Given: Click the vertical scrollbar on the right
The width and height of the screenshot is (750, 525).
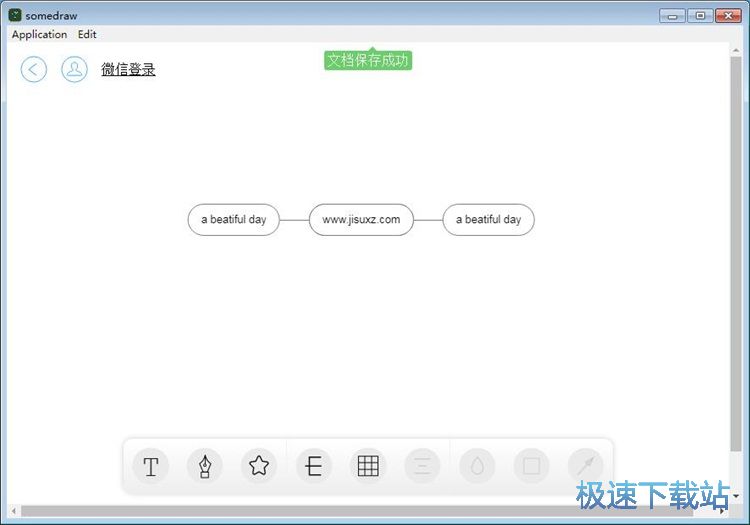Looking at the screenshot, I should 737,250.
